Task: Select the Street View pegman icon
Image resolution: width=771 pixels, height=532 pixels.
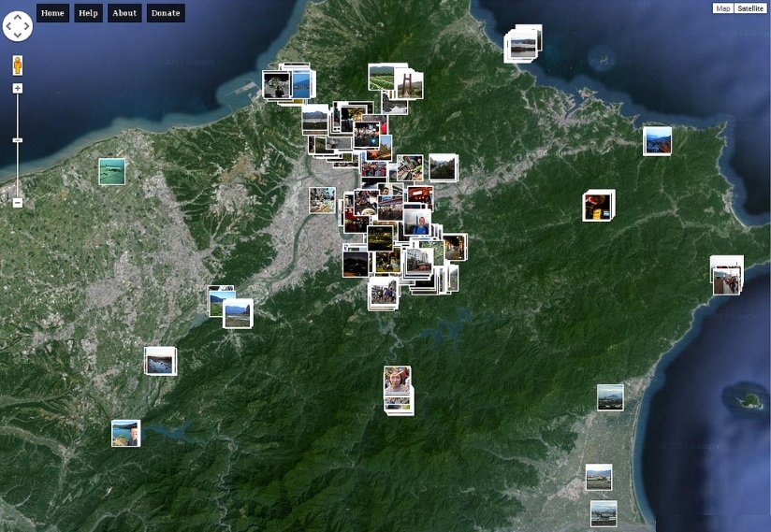Action: tap(17, 65)
